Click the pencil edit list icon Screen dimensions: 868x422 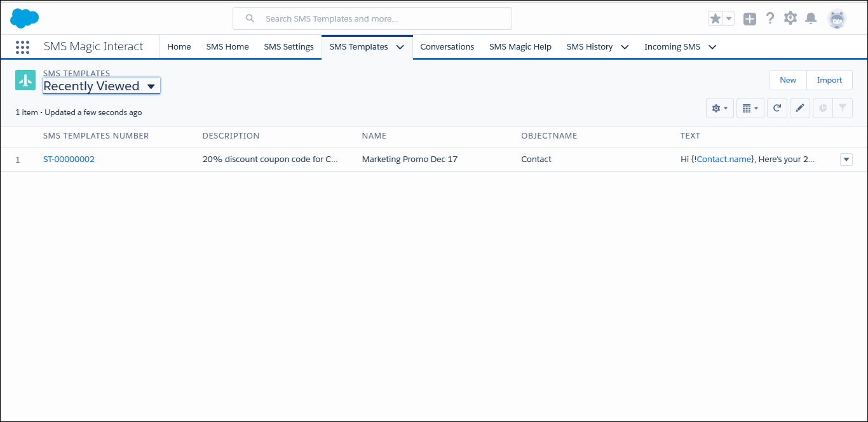tap(800, 108)
